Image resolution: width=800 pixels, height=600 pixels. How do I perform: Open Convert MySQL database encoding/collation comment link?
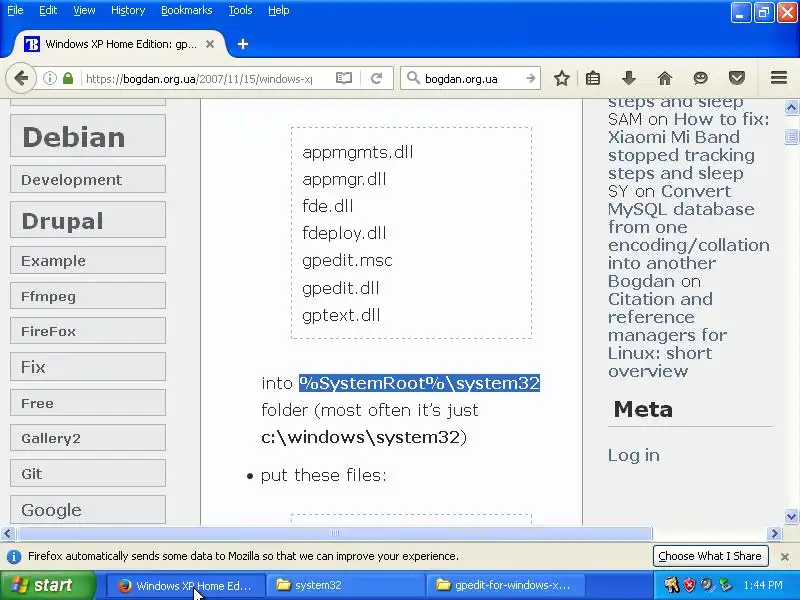coord(688,227)
